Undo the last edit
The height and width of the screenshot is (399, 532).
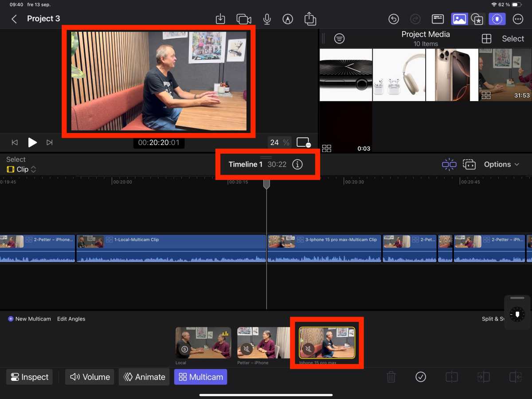pyautogui.click(x=393, y=19)
